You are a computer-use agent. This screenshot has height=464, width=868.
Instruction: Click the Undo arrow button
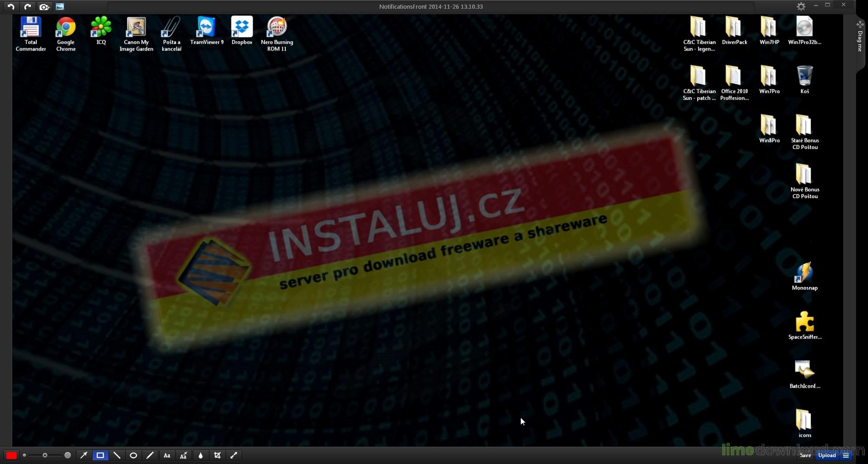tap(11, 6)
